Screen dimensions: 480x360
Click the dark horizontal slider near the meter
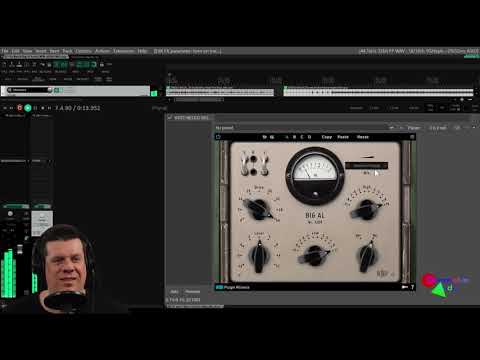[x=366, y=166]
